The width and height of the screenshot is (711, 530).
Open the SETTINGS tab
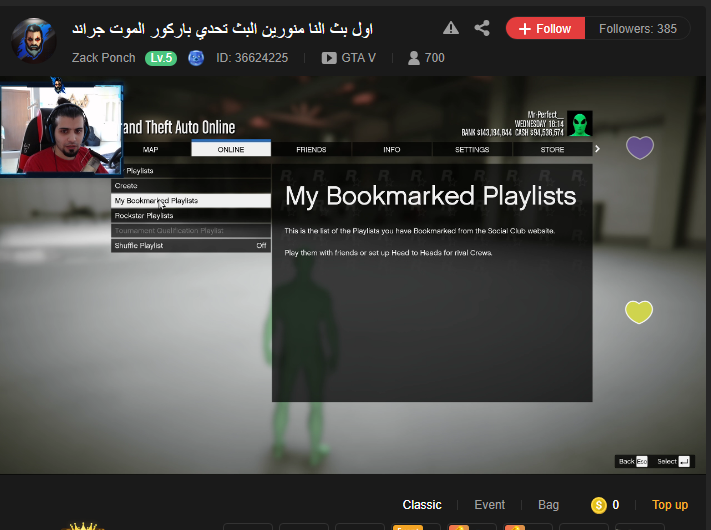click(x=472, y=149)
